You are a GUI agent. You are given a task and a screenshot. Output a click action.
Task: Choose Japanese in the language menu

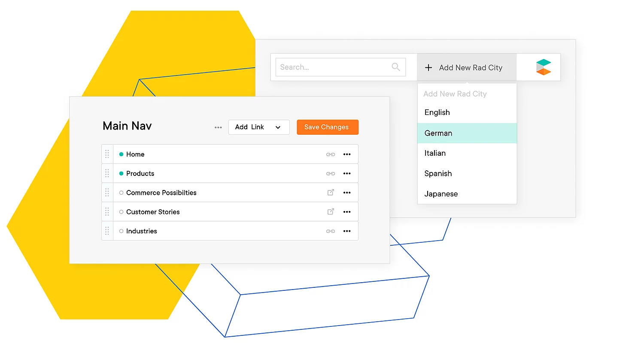pos(441,194)
